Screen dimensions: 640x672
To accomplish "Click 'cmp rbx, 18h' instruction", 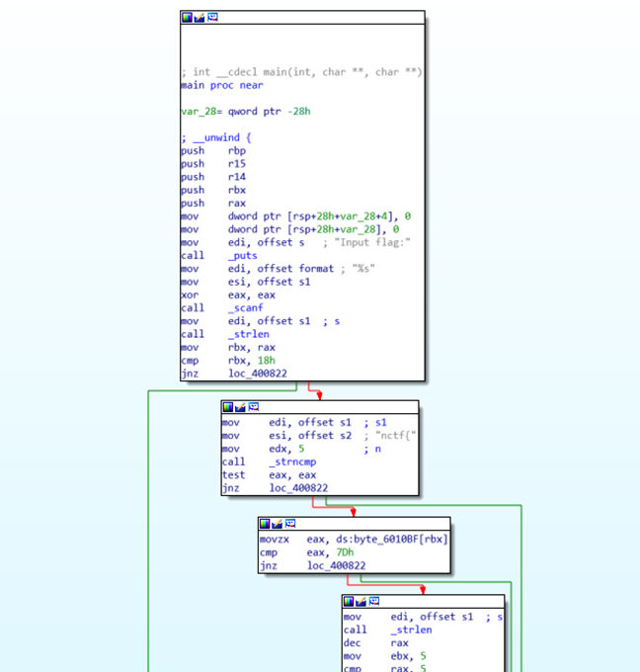I will point(228,360).
